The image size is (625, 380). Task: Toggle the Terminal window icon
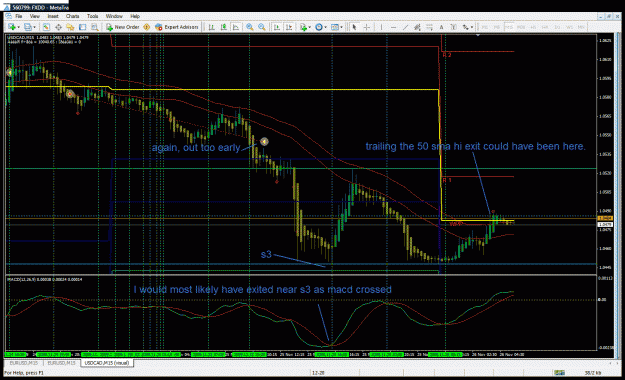click(x=83, y=27)
